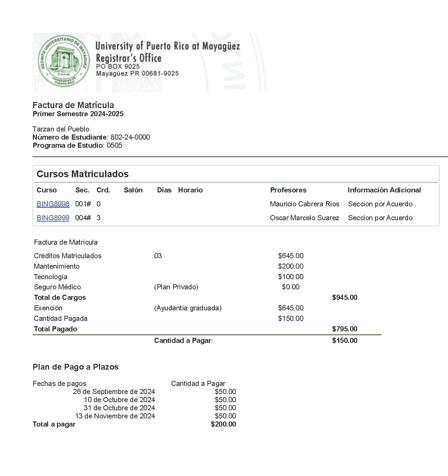Click the 'PO BOX 9025' address line

point(118,66)
